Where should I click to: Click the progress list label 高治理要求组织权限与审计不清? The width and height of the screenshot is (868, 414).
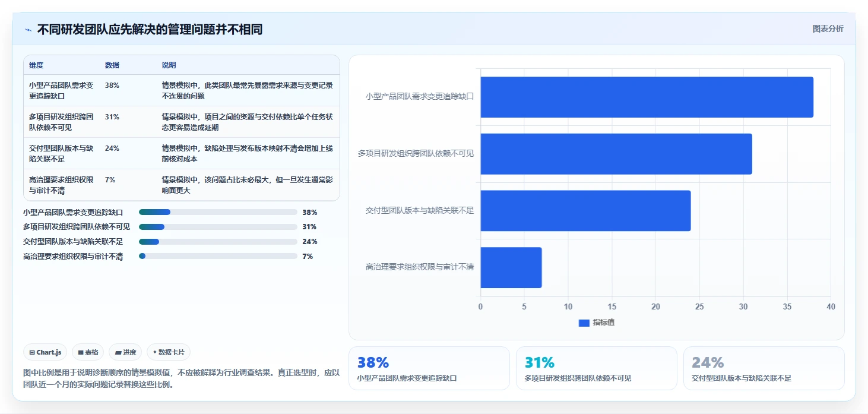pos(73,257)
